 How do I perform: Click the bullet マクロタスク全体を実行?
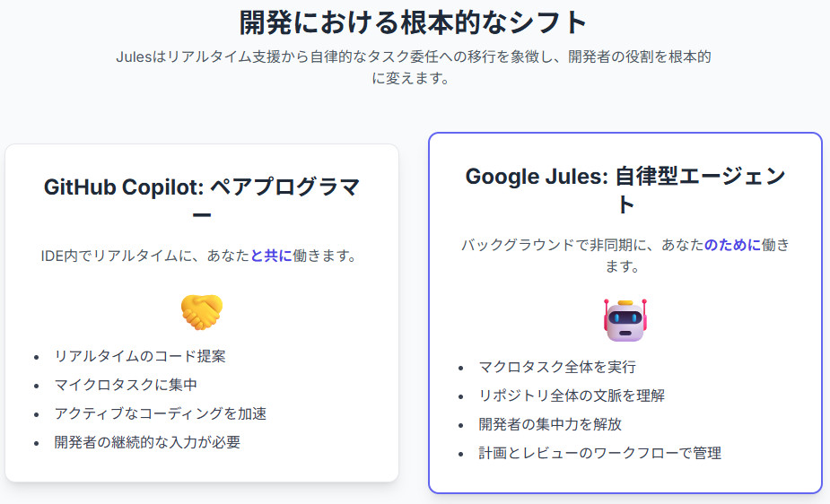pos(557,367)
